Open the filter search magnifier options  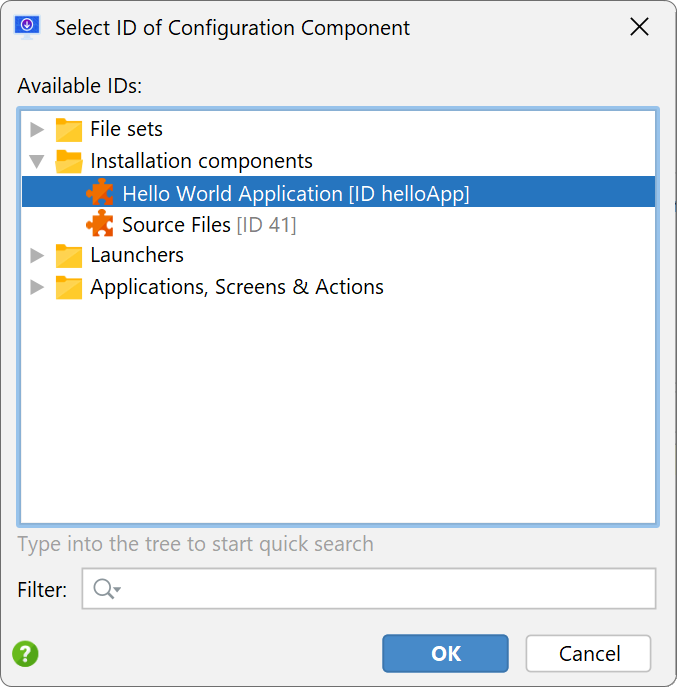coord(107,589)
